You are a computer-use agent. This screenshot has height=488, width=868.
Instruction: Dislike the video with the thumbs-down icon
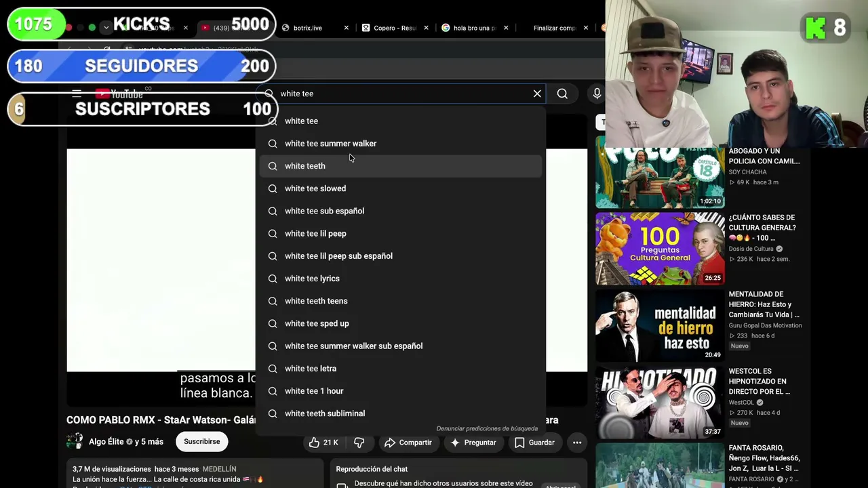pos(359,443)
